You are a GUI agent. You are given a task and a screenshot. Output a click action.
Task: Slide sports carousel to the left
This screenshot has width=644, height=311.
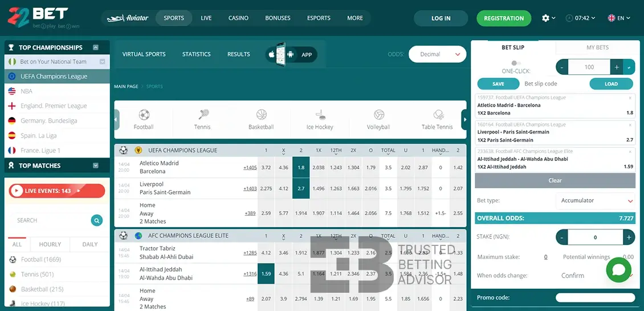click(x=117, y=120)
